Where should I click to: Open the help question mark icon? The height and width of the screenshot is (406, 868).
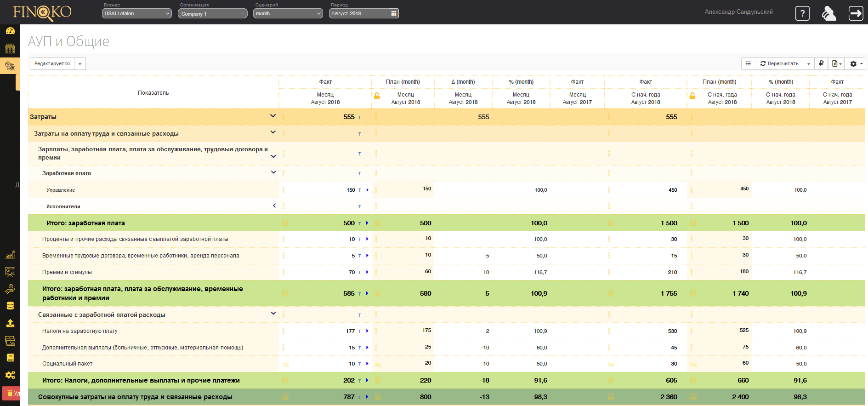(x=802, y=13)
